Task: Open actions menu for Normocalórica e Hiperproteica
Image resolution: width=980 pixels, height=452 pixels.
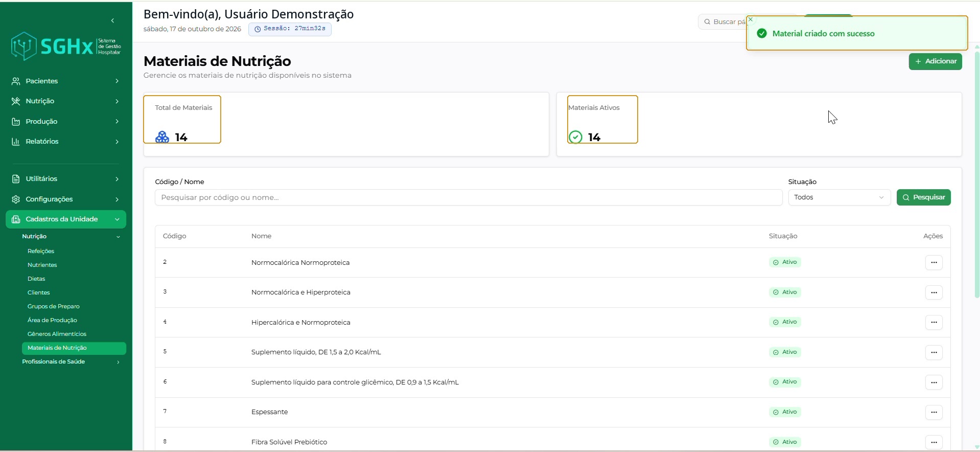Action: tap(934, 292)
